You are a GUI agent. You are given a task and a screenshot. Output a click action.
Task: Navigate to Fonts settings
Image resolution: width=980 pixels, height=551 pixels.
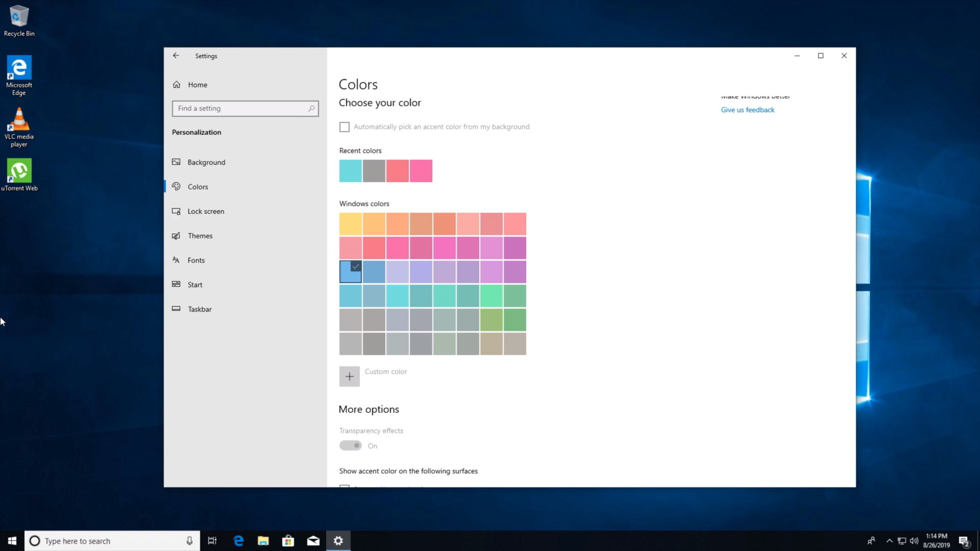point(196,260)
